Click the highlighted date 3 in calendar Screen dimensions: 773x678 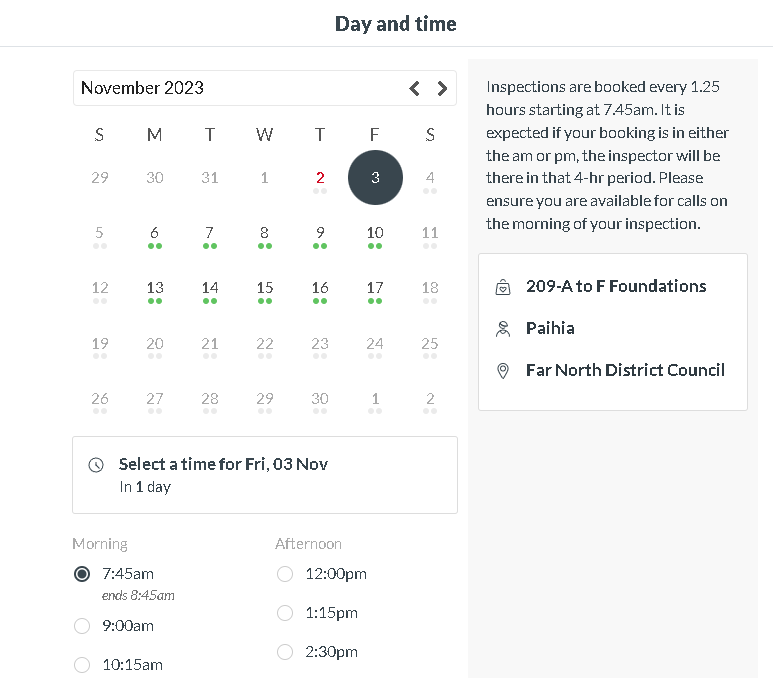(375, 178)
